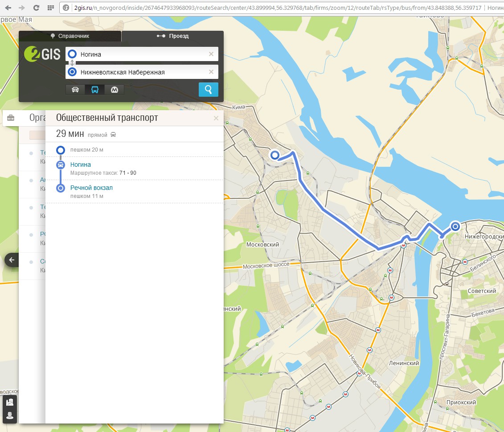Reload the 2GIS page
Image resolution: width=504 pixels, height=432 pixels.
[x=37, y=8]
